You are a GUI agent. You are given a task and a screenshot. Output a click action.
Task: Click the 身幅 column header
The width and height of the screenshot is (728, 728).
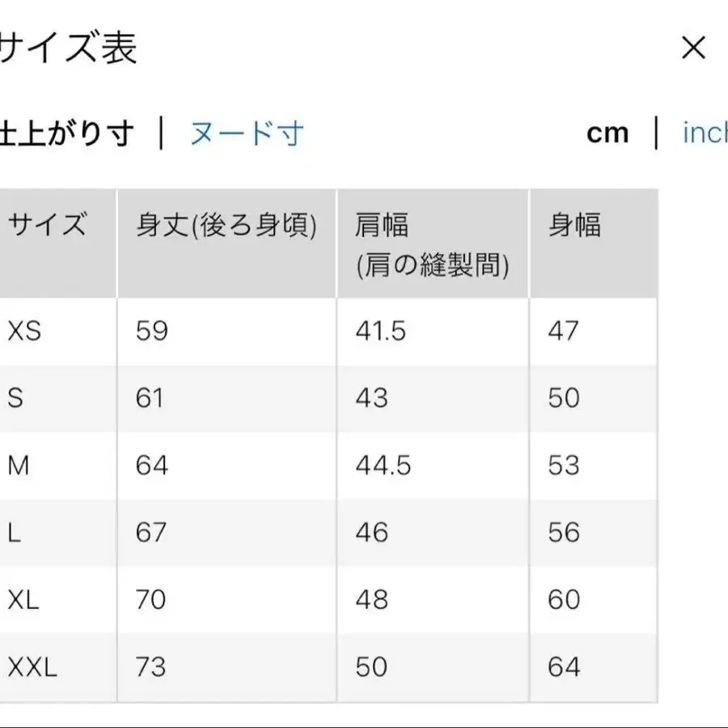(574, 226)
